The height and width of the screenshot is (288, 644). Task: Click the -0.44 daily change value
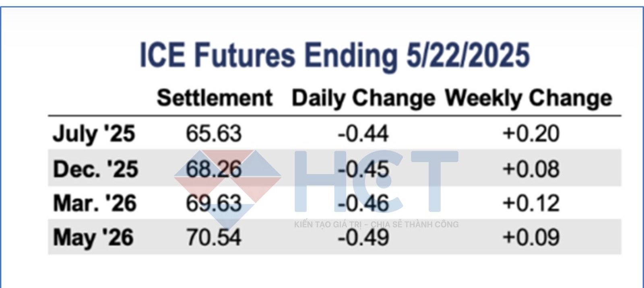(363, 134)
